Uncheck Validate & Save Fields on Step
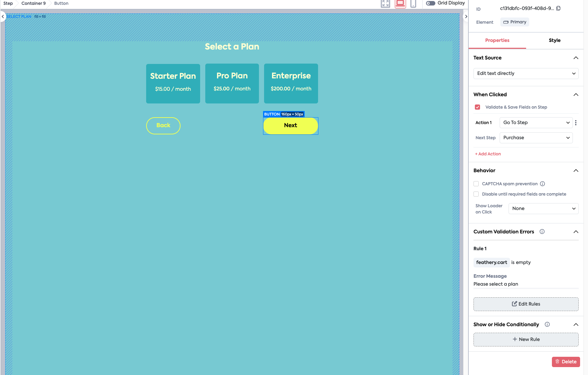The image size is (588, 375). point(477,107)
